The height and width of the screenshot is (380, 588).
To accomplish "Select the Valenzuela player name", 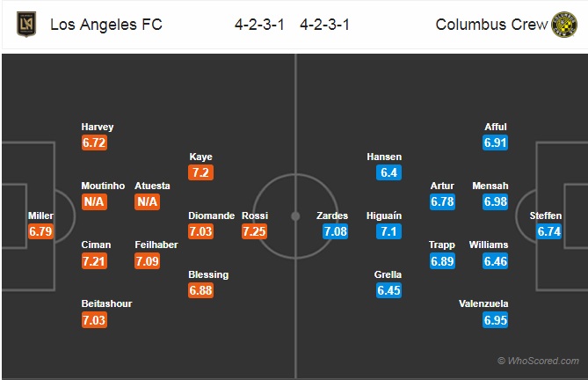I will (x=483, y=303).
